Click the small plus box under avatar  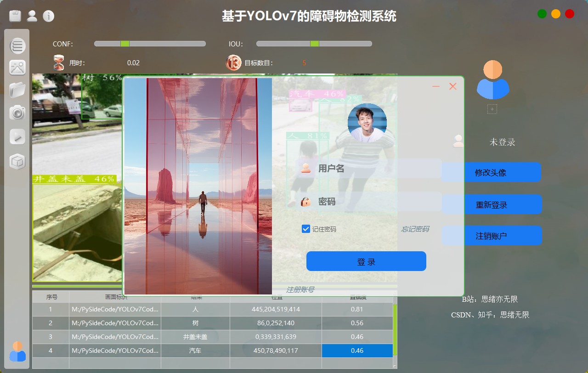pyautogui.click(x=492, y=109)
